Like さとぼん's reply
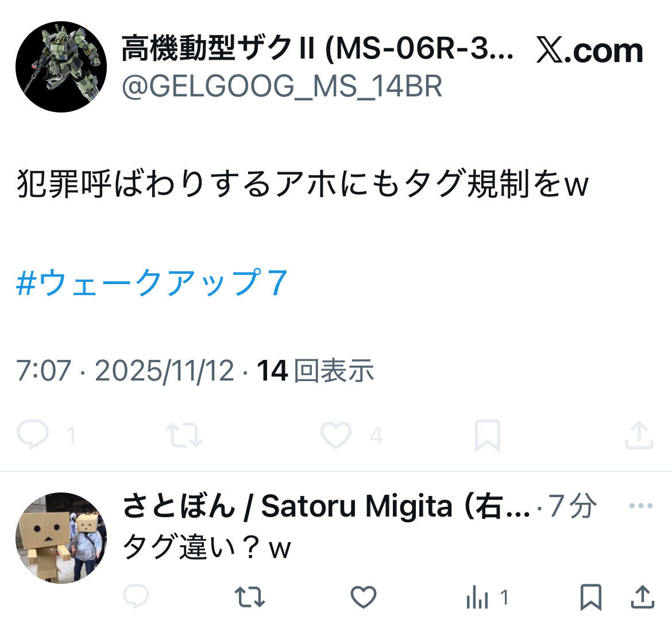This screenshot has width=672, height=644. coord(364,597)
